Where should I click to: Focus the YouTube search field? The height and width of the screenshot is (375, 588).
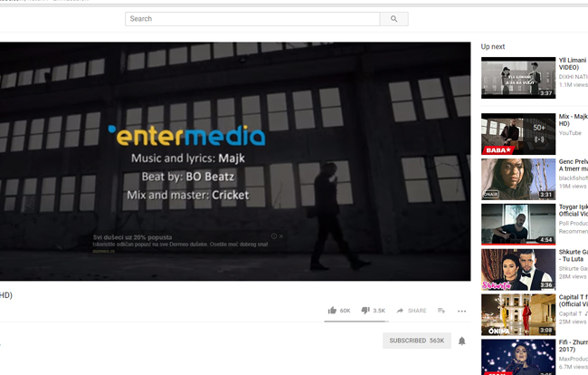click(x=252, y=19)
